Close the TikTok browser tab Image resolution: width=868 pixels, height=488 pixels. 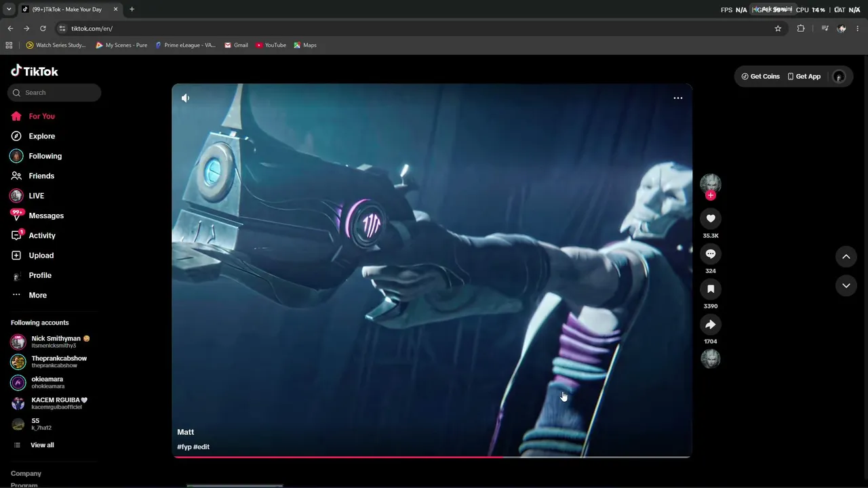point(115,9)
